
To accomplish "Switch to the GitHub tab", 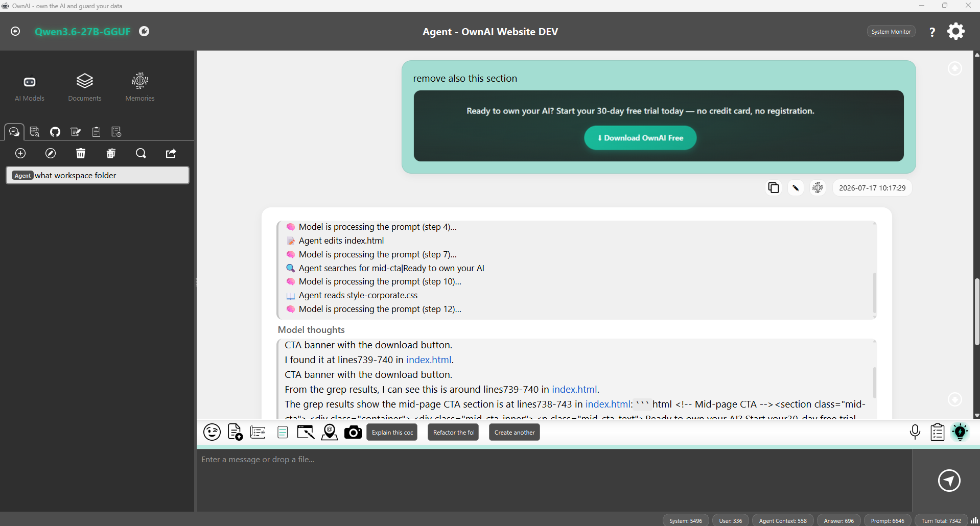I will pos(55,132).
